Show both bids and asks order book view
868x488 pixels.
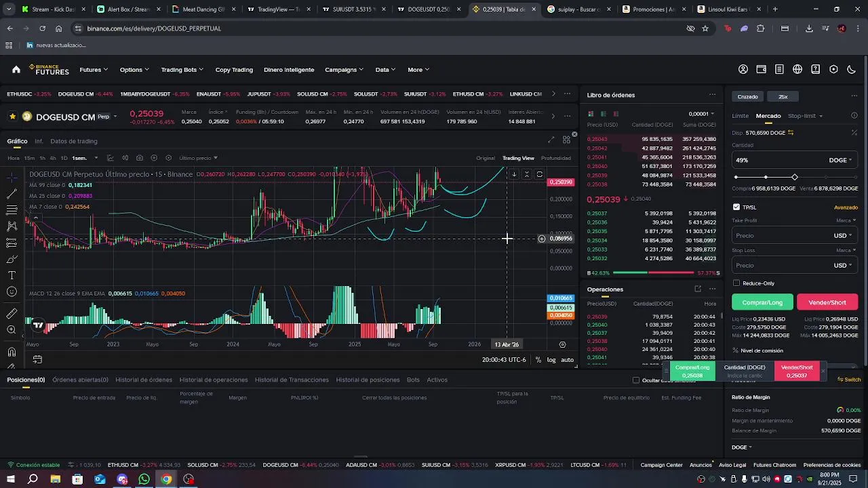coord(591,114)
